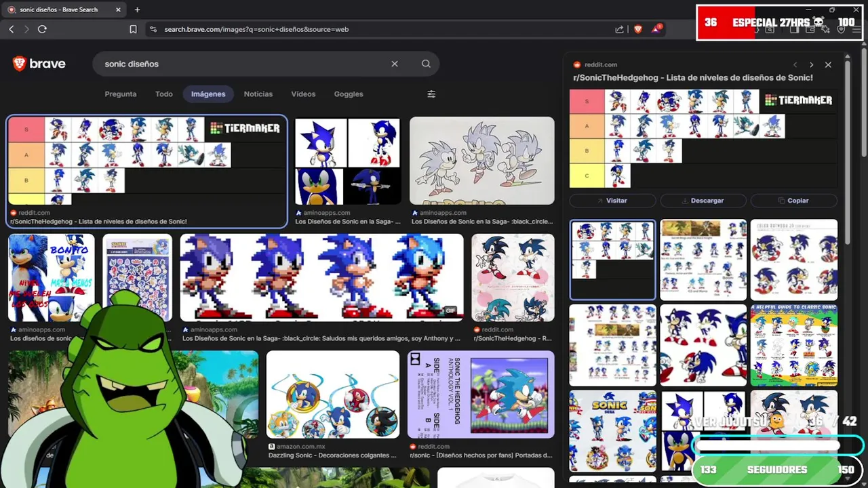Switch to the Noticias tab
Viewport: 868px width, 488px height.
coord(258,94)
